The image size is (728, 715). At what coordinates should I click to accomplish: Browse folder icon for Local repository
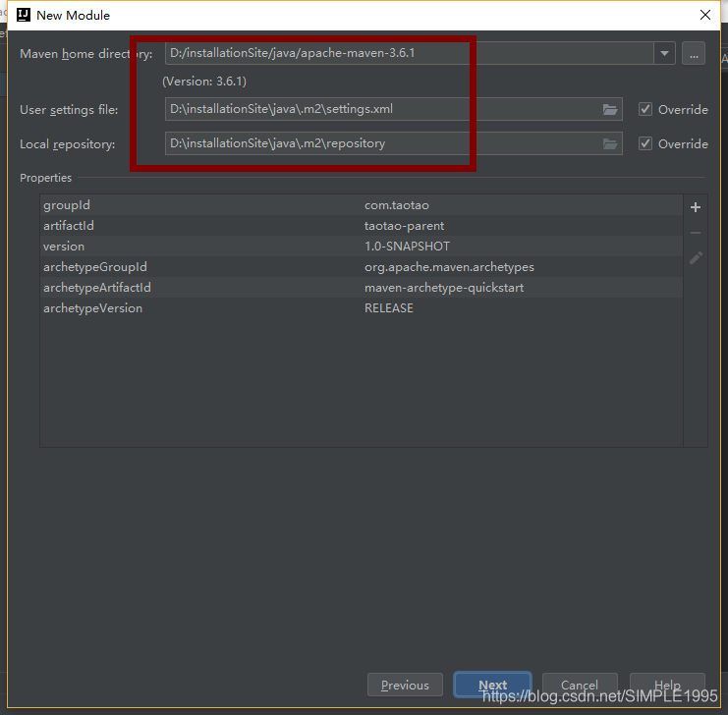(x=609, y=144)
